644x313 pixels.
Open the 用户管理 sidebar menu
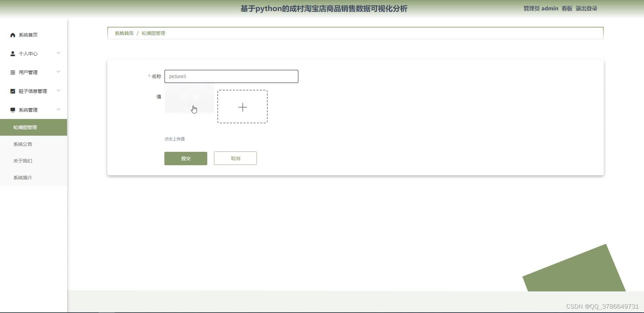click(x=34, y=72)
